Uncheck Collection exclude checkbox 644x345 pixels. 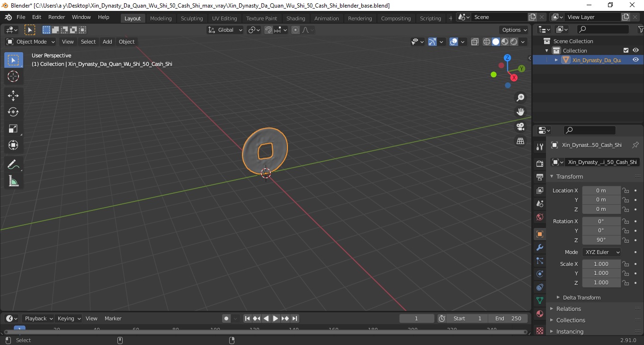[626, 50]
